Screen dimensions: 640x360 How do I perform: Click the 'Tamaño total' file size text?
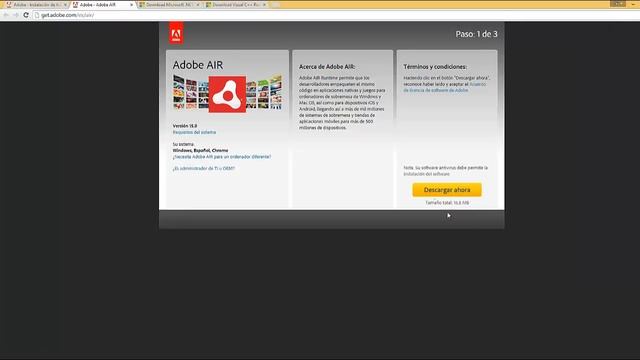447,202
